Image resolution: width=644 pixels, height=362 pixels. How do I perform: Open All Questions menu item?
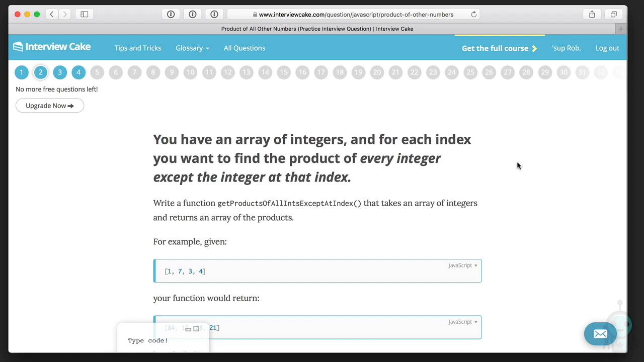pos(245,48)
